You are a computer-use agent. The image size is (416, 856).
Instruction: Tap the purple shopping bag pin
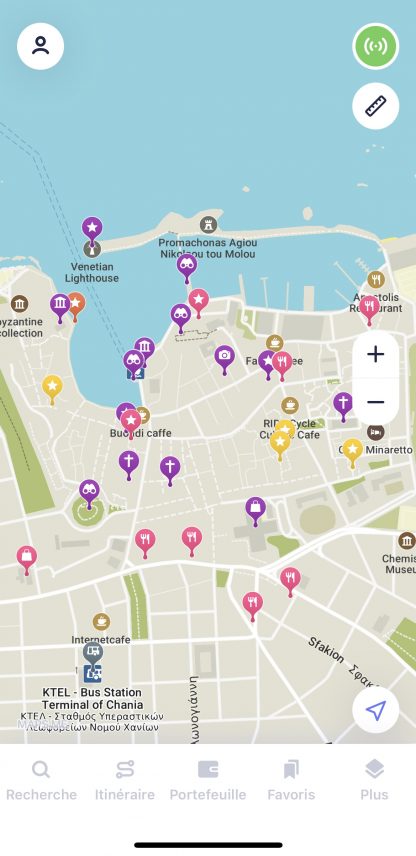pyautogui.click(x=255, y=509)
